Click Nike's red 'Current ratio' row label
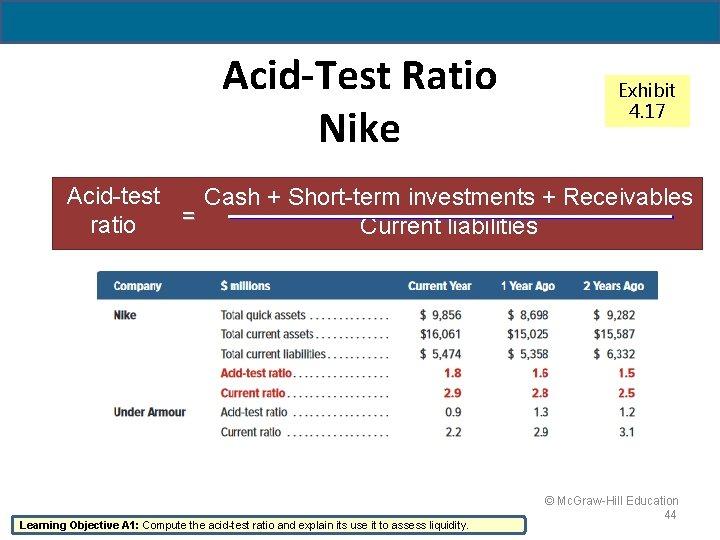The height and width of the screenshot is (540, 720). point(253,393)
